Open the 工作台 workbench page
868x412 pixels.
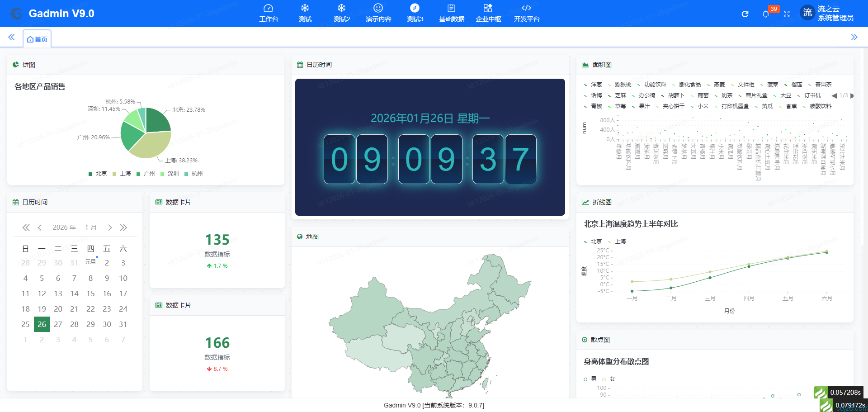pyautogui.click(x=269, y=13)
